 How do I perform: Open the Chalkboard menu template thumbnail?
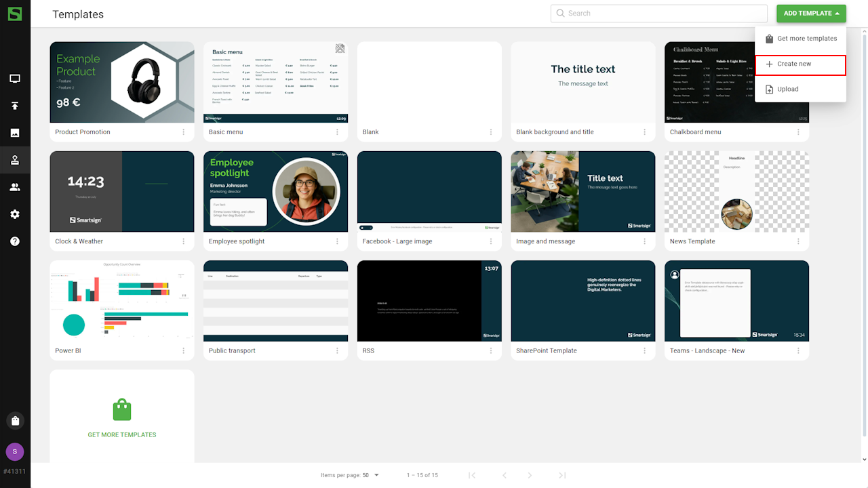coord(736,82)
